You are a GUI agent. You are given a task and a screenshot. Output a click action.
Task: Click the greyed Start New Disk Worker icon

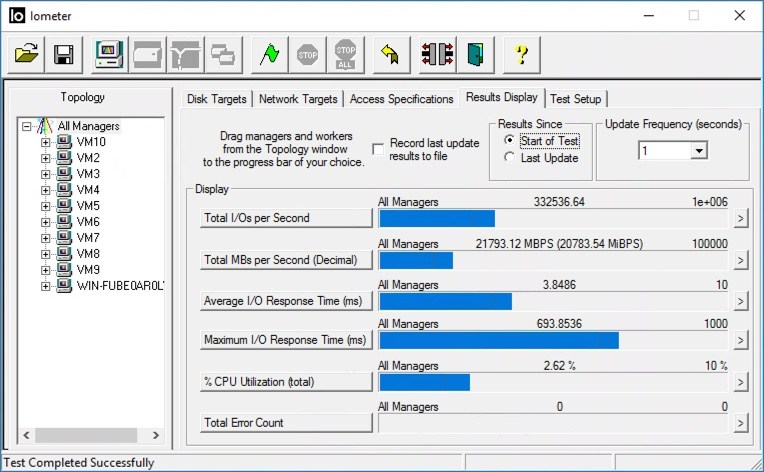(148, 55)
